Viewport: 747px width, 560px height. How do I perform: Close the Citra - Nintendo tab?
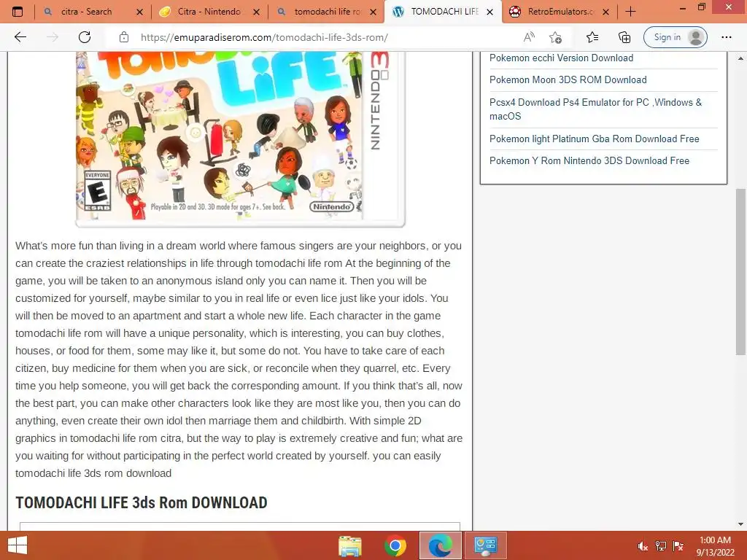(x=256, y=12)
